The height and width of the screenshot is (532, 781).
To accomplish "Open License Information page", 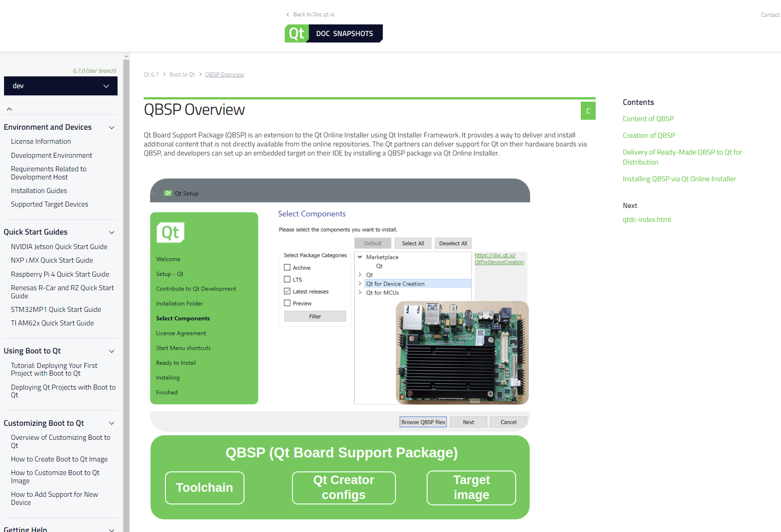I will [41, 141].
